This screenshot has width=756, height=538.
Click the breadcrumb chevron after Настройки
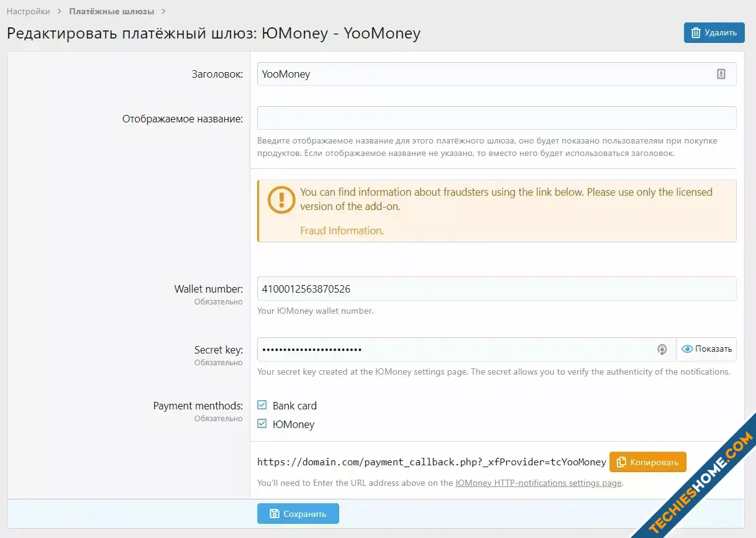[60, 11]
